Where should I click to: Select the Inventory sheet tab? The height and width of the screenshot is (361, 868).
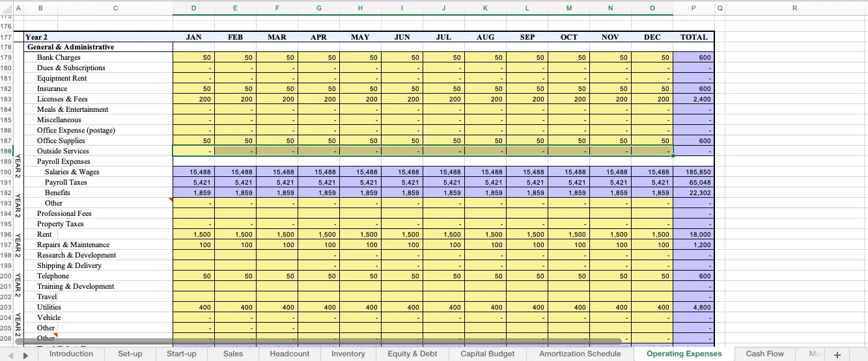[x=348, y=354]
